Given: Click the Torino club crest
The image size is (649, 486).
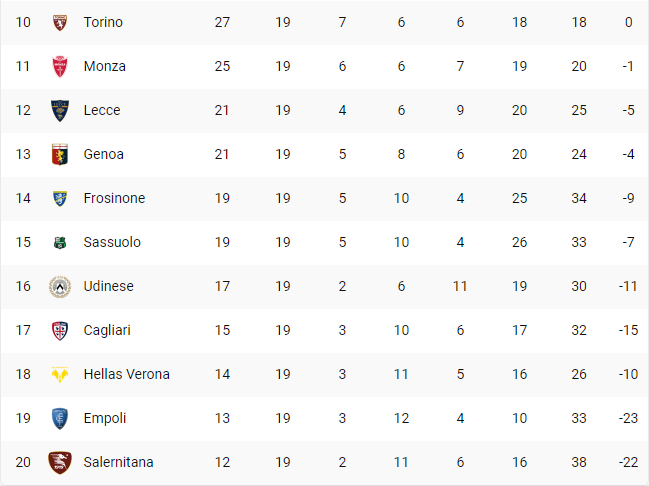Looking at the screenshot, I should [60, 22].
